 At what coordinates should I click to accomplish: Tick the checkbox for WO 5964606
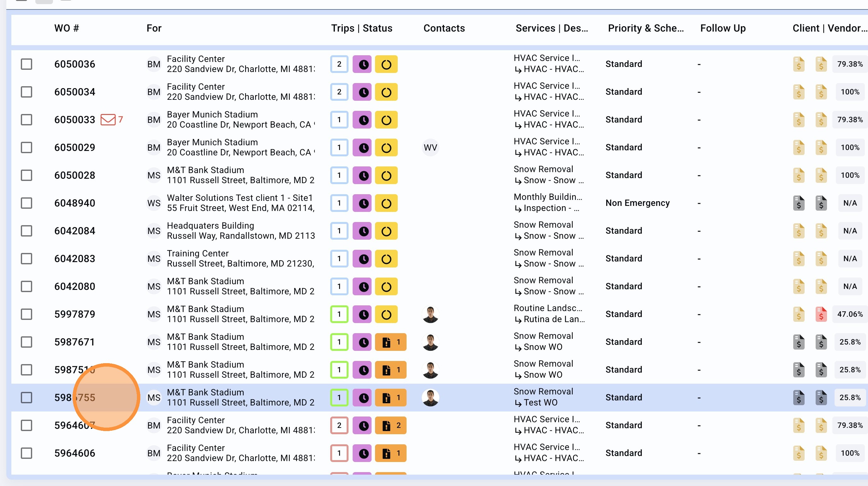point(26,453)
